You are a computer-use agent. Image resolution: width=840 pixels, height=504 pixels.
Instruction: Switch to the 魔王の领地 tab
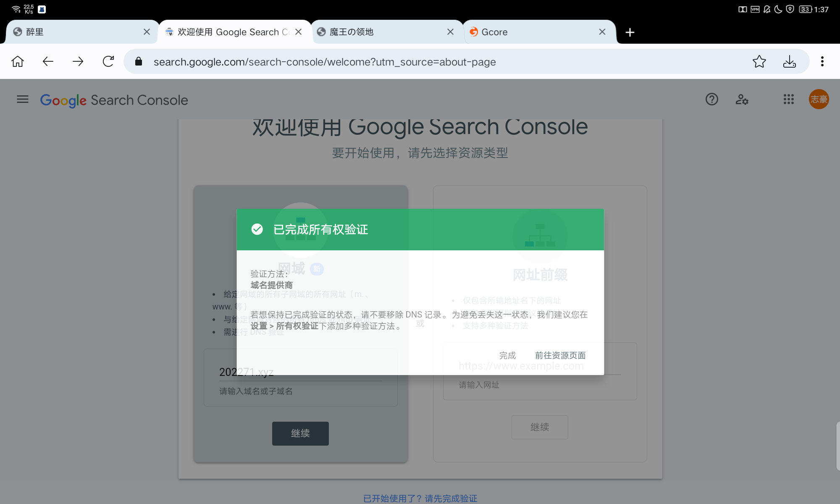tap(378, 32)
